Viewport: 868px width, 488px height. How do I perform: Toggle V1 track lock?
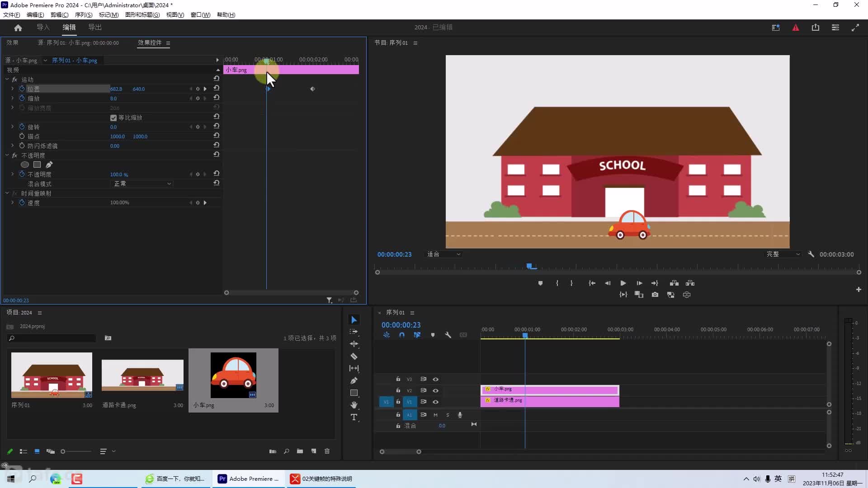click(x=398, y=401)
